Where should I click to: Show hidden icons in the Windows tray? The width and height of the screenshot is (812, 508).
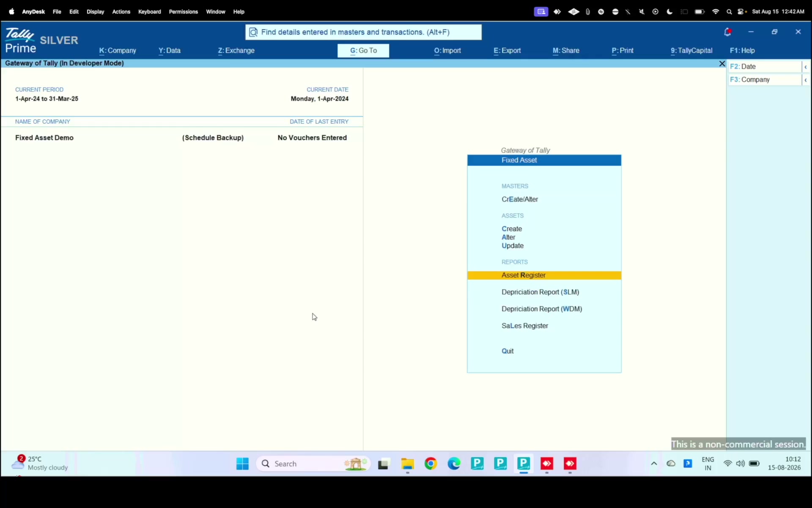click(654, 464)
